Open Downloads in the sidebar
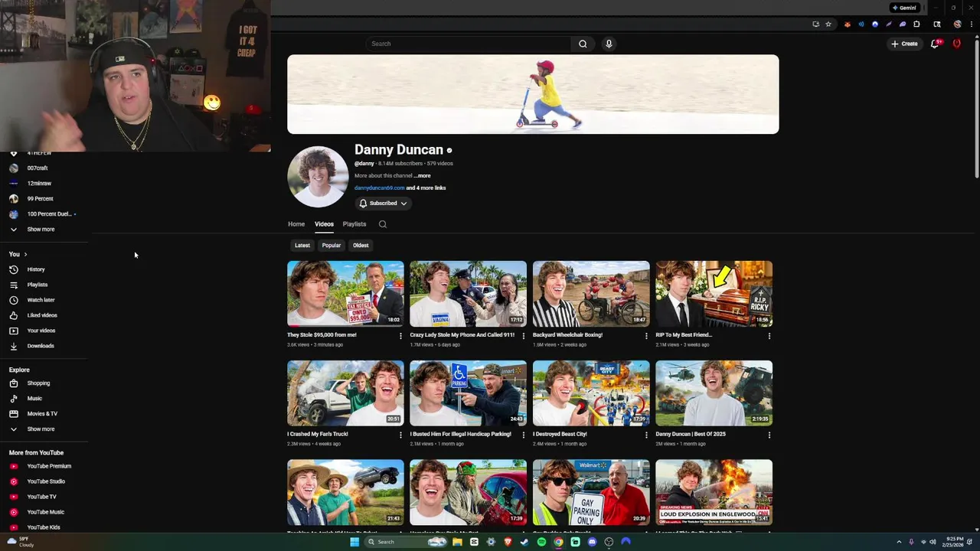The height and width of the screenshot is (551, 980). point(41,346)
